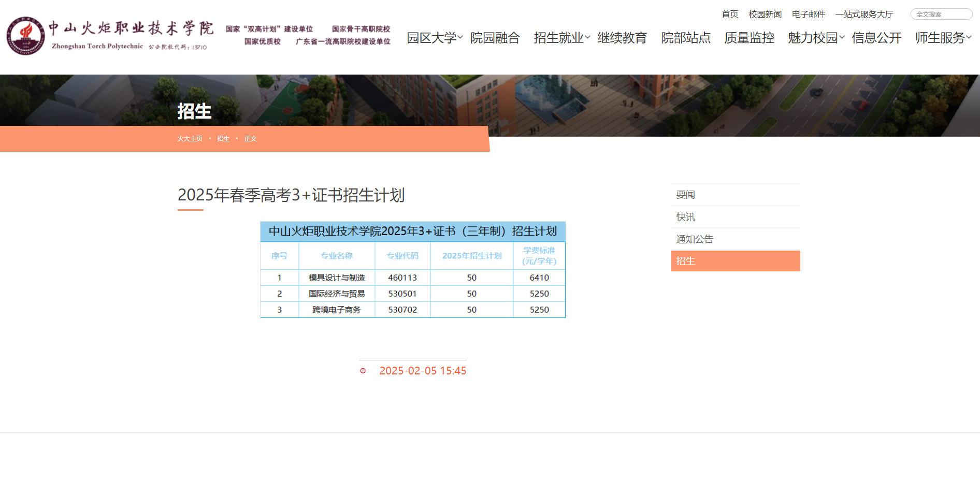The image size is (980, 478).
Task: Click the 火大主页 breadcrumb link
Action: pos(190,139)
